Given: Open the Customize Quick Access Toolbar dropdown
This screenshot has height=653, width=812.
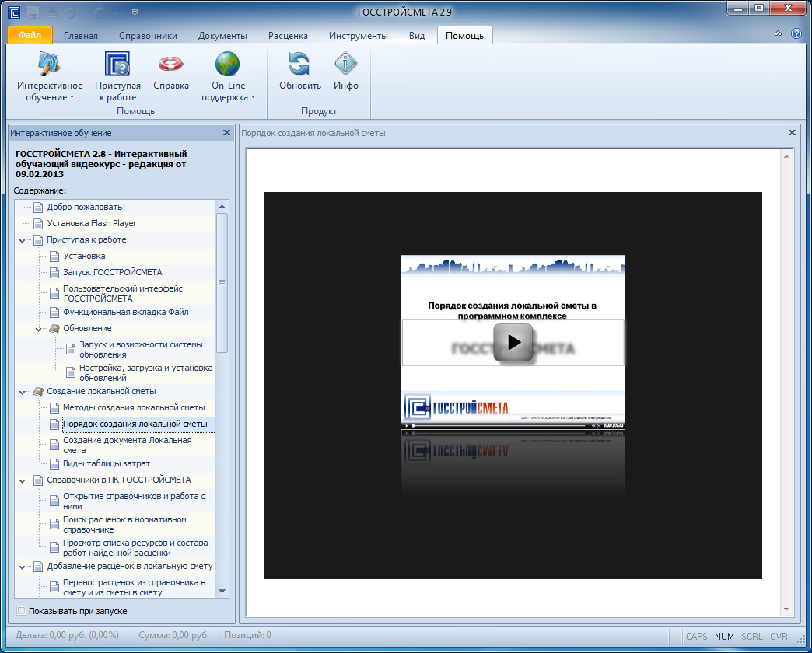Looking at the screenshot, I should [x=135, y=12].
